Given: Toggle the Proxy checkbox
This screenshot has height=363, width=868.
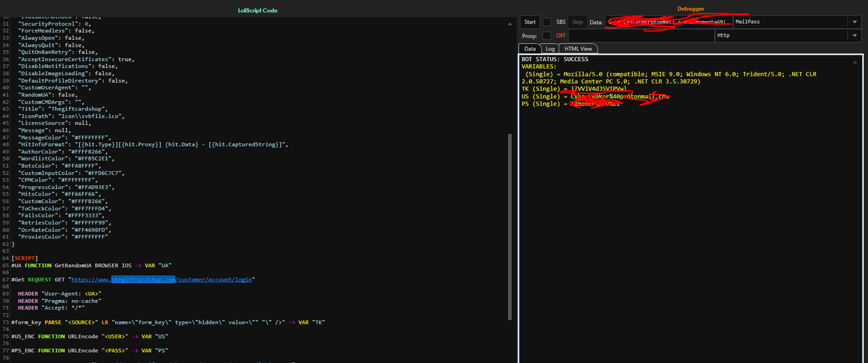Looking at the screenshot, I should click(x=547, y=36).
